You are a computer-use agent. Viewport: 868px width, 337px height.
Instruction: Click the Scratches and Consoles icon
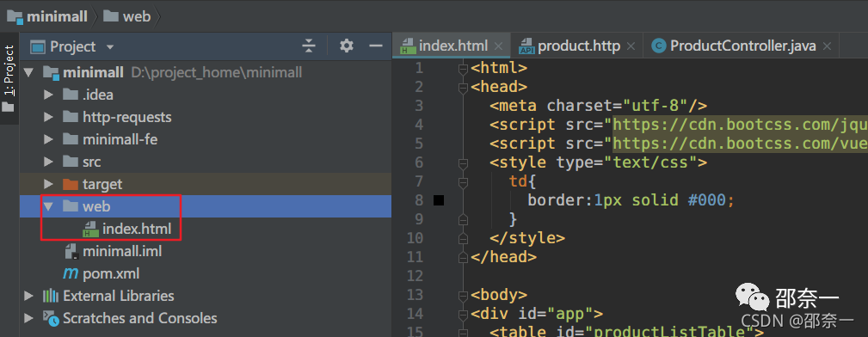52,319
